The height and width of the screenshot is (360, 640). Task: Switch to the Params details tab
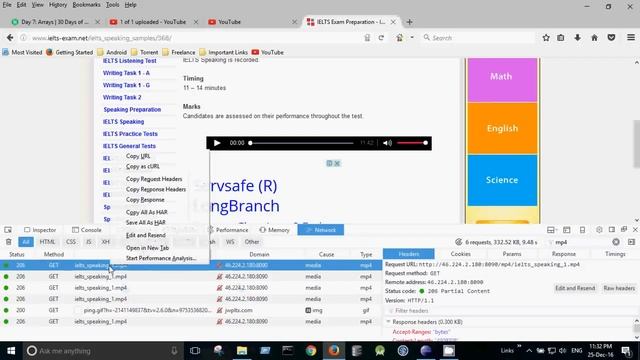pyautogui.click(x=512, y=254)
